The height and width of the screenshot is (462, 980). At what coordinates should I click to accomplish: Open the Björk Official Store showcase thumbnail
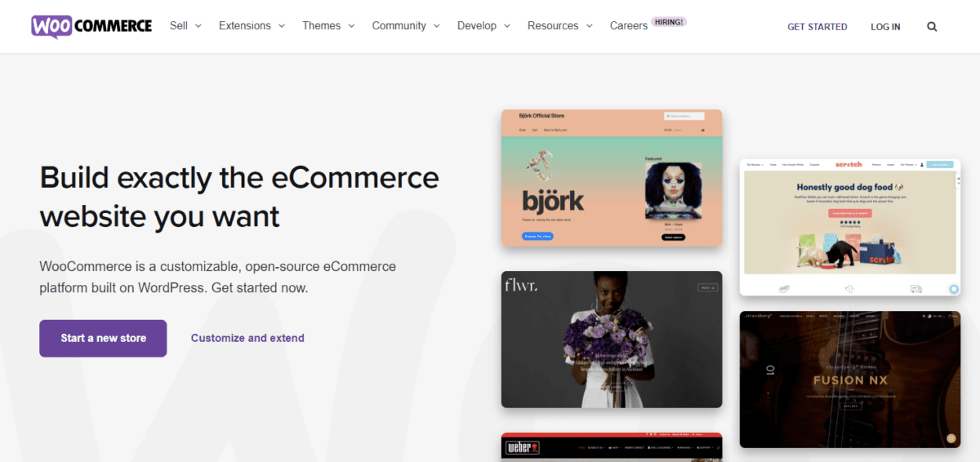tap(611, 178)
